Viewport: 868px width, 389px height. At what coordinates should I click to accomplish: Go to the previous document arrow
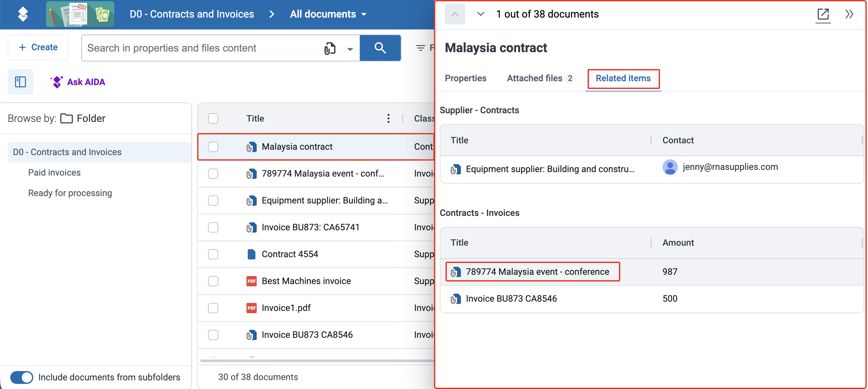point(455,14)
